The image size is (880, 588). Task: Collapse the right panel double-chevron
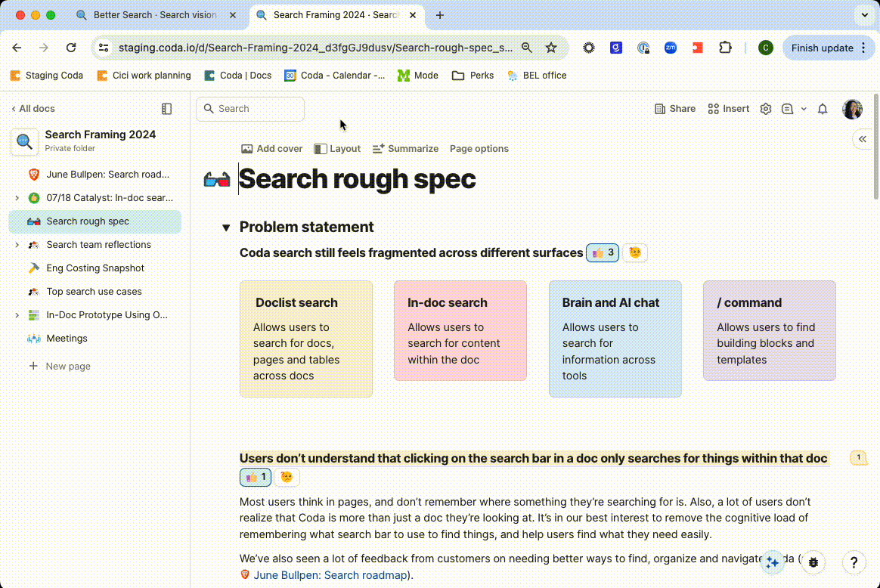(862, 139)
